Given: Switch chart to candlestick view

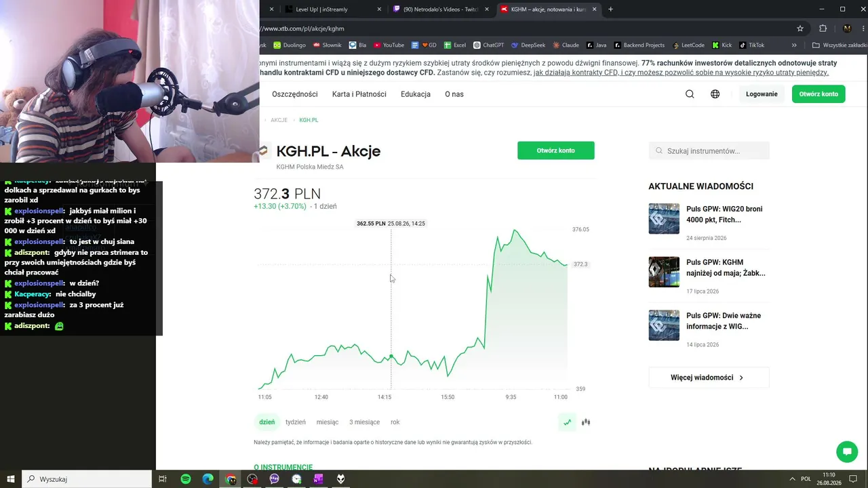Looking at the screenshot, I should click(586, 422).
